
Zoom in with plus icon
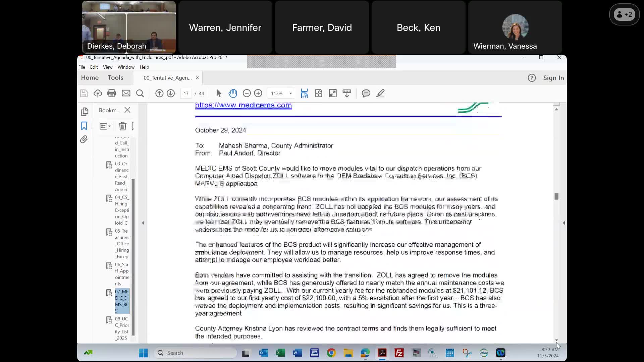point(258,94)
